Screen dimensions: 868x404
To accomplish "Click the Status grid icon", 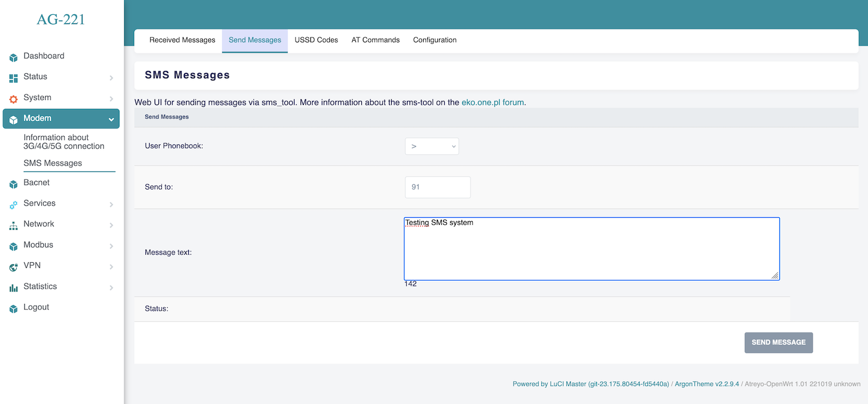I will click(14, 78).
